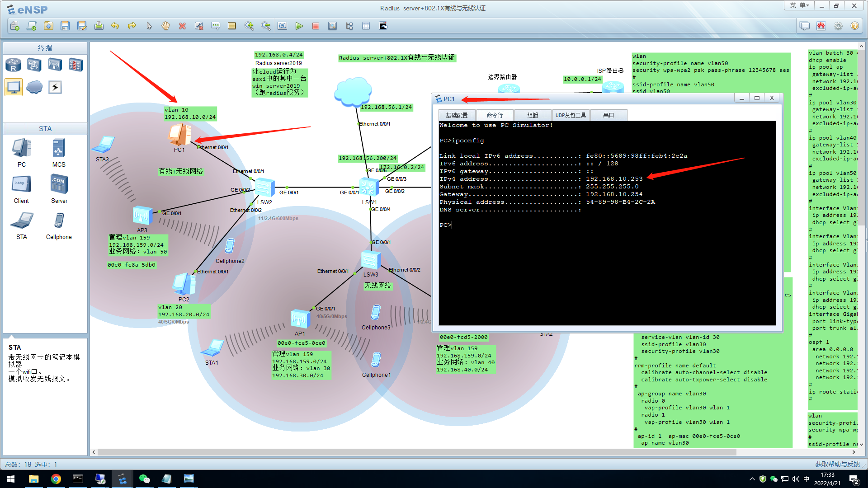This screenshot has height=488, width=868.
Task: Stop devices with red stop button
Action: [316, 26]
